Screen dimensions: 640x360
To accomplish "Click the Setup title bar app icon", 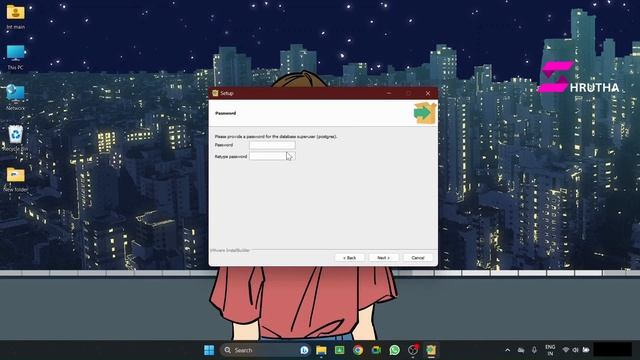I will (215, 93).
